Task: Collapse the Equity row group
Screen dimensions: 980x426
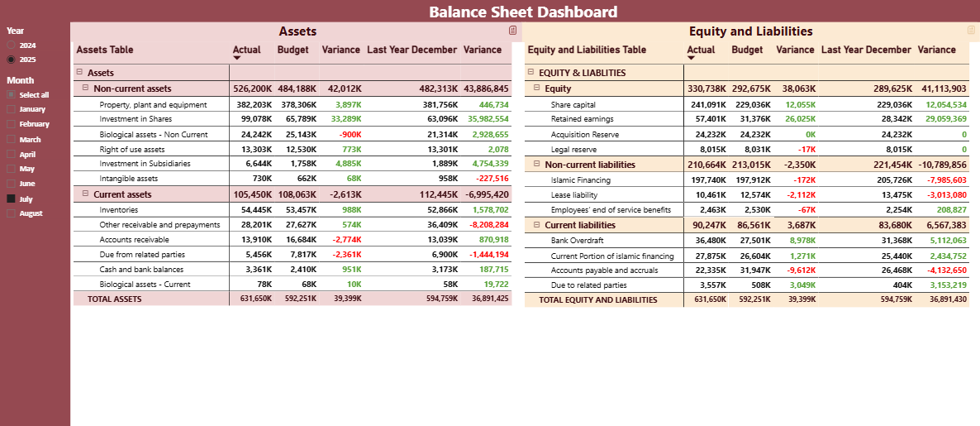Action: (x=537, y=88)
